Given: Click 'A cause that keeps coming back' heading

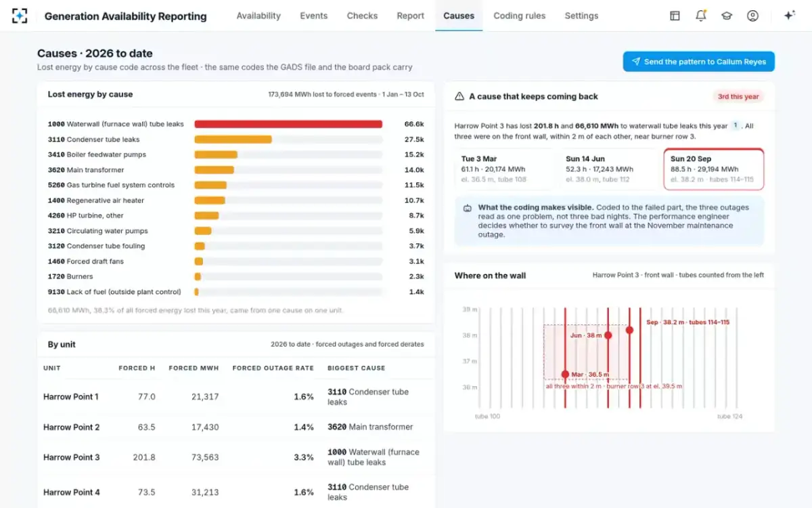Looking at the screenshot, I should pos(533,96).
